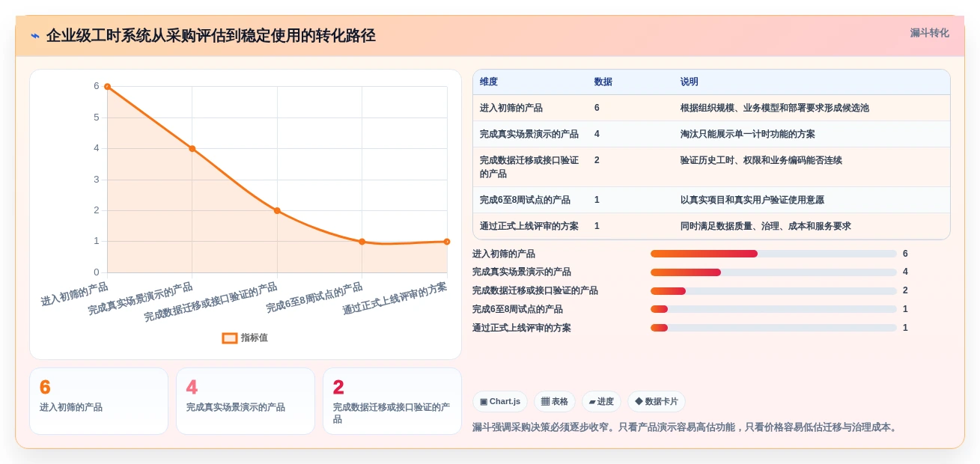Click description 以真实项目和真实用户验证使用意愿
The width and height of the screenshot is (980, 464).
click(x=752, y=200)
